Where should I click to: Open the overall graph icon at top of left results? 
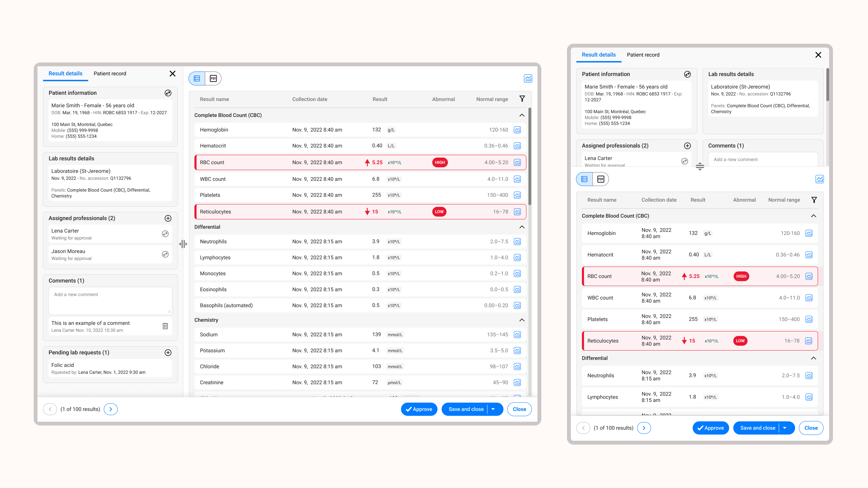tap(528, 78)
